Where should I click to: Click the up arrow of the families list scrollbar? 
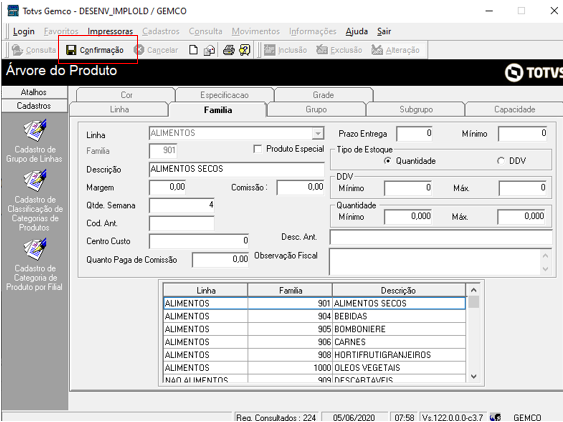474,290
